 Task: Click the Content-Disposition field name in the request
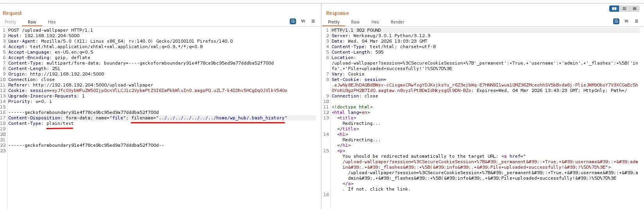pos(34,118)
